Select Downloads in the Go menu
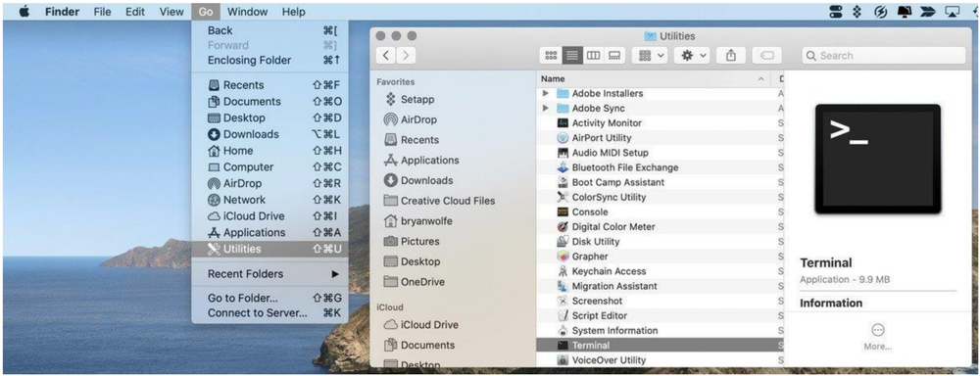Screen dimensions: 980x376 [269, 134]
